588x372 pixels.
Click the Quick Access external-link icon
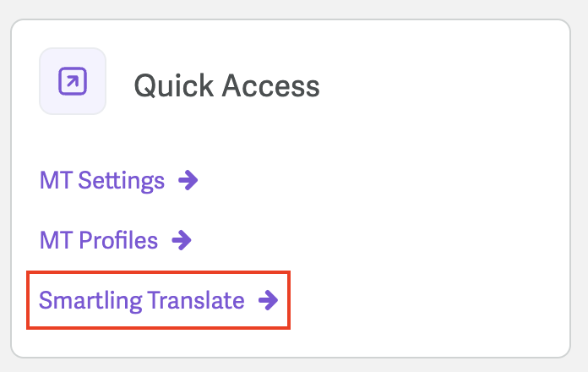(73, 81)
